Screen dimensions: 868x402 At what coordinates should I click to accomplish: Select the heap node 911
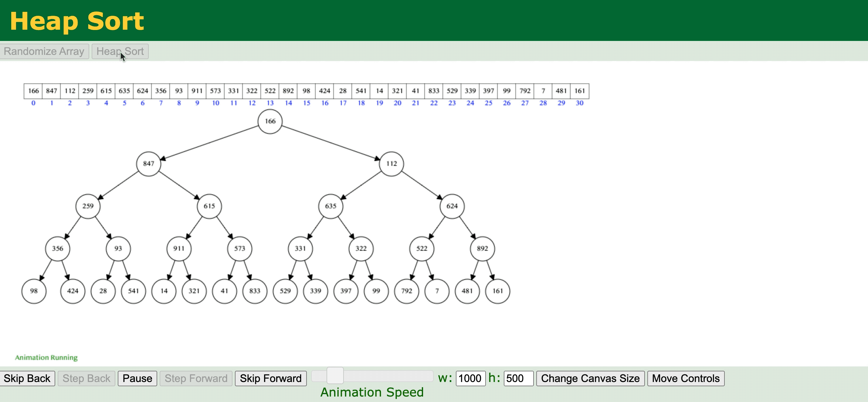179,248
